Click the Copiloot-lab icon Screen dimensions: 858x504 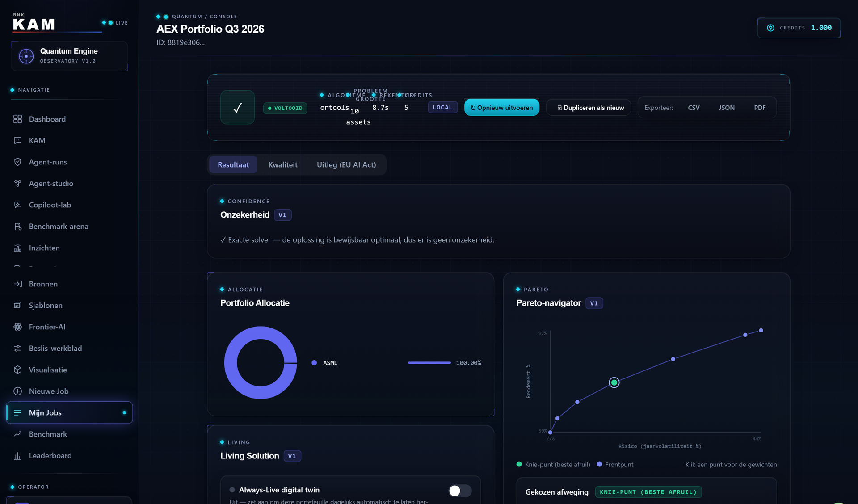click(17, 205)
